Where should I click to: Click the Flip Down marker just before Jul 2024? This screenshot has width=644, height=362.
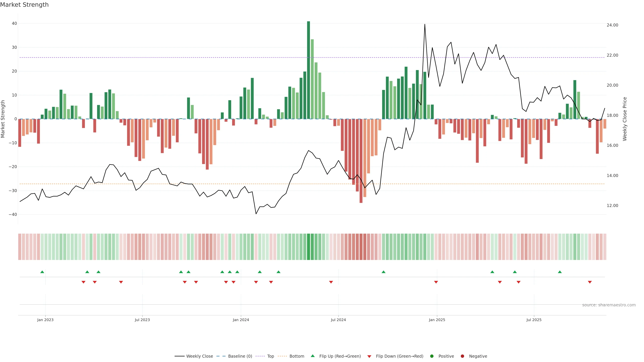(331, 282)
